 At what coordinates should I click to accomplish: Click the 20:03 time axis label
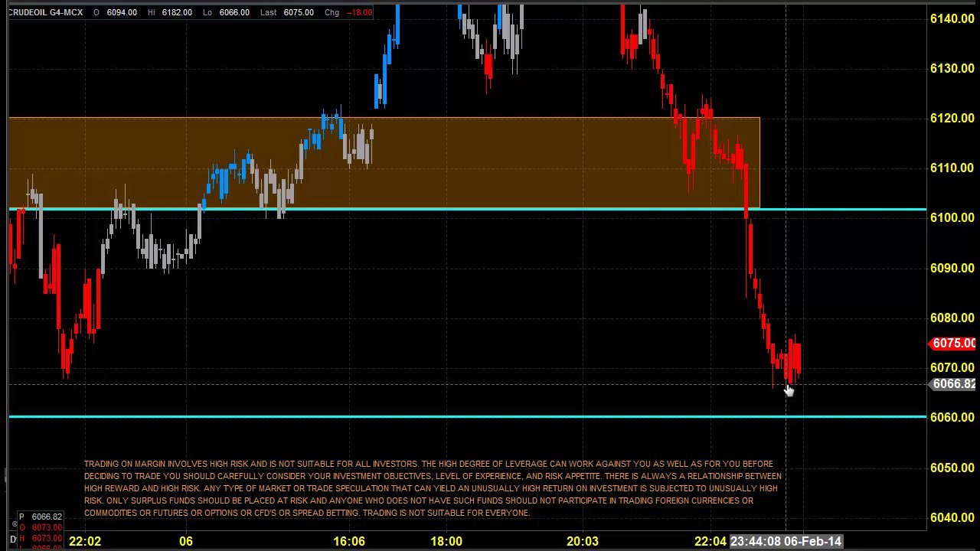click(x=583, y=542)
